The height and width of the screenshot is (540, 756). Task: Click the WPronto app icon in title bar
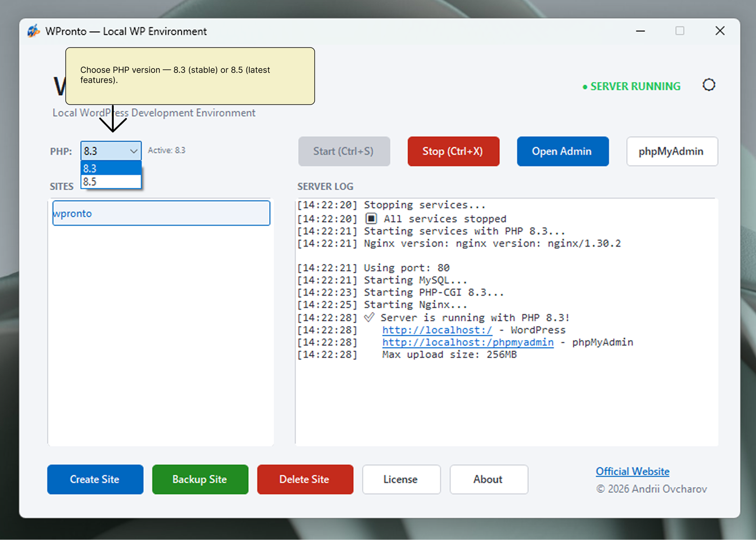point(34,31)
